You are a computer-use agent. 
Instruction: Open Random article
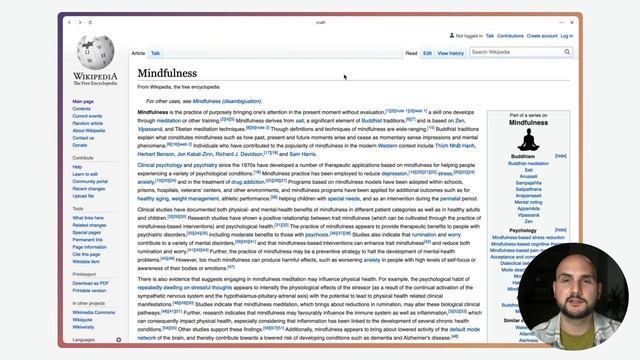tap(88, 123)
